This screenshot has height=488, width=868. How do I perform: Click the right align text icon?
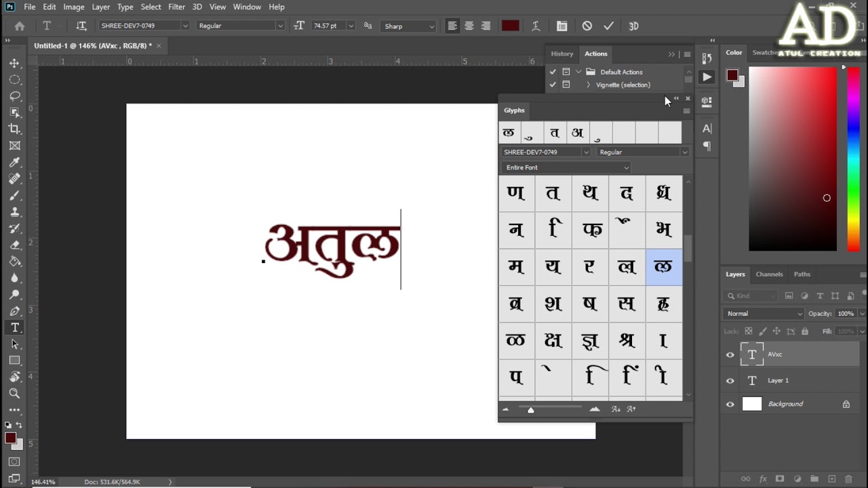[486, 26]
